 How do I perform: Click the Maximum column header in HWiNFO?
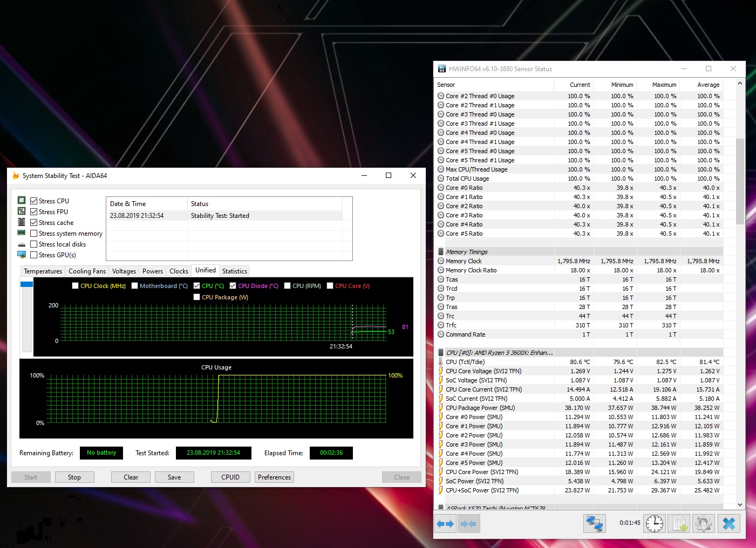pos(658,85)
